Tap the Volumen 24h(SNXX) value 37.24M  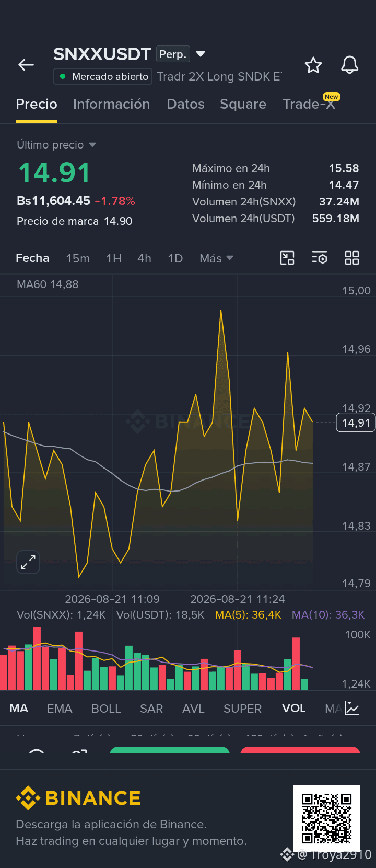tap(339, 202)
